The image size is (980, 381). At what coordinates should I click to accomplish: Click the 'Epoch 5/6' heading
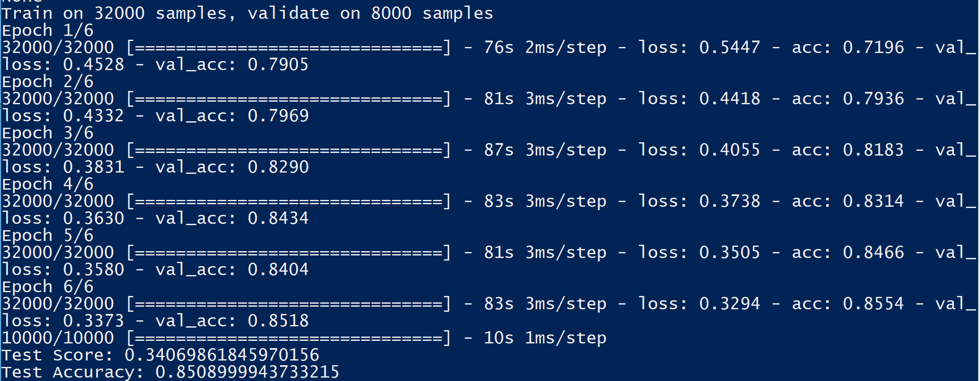point(47,236)
